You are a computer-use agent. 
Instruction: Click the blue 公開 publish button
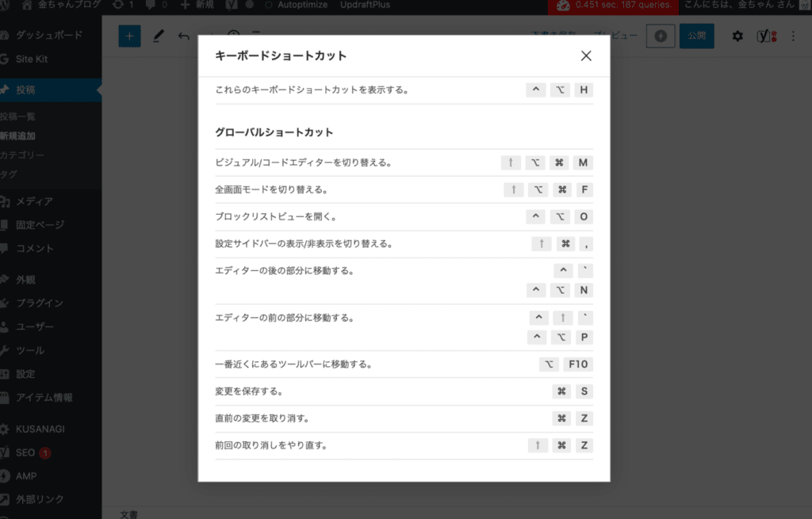[696, 36]
